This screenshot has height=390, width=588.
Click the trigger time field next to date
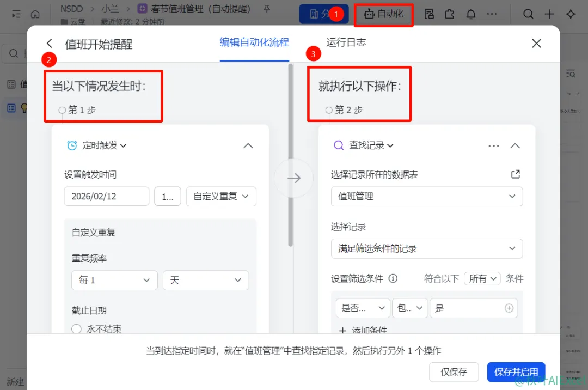(x=168, y=196)
